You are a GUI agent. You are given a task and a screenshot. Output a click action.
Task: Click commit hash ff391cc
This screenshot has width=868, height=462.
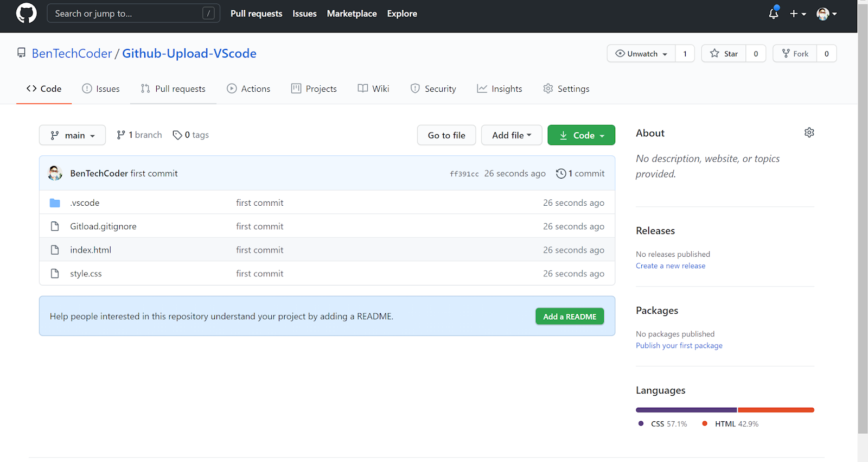coord(464,174)
